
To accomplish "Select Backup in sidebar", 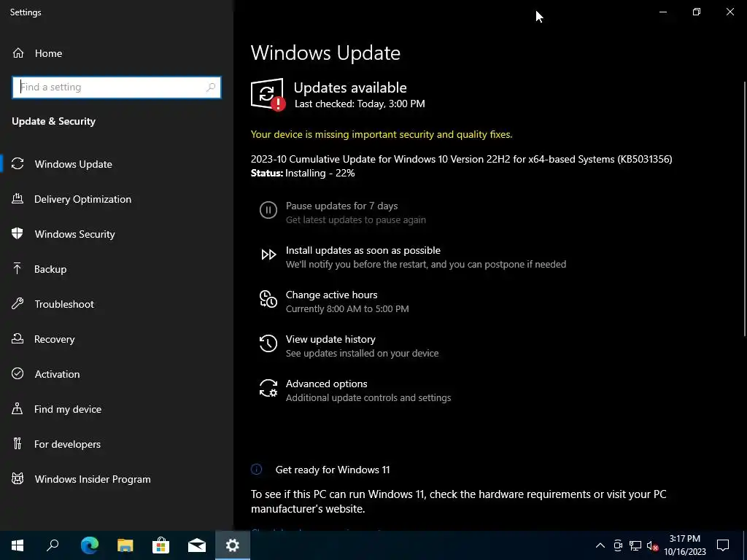I will coord(117,269).
